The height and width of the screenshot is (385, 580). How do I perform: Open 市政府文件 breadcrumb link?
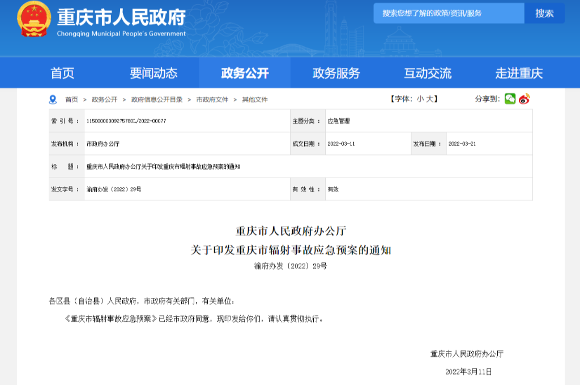[212, 99]
